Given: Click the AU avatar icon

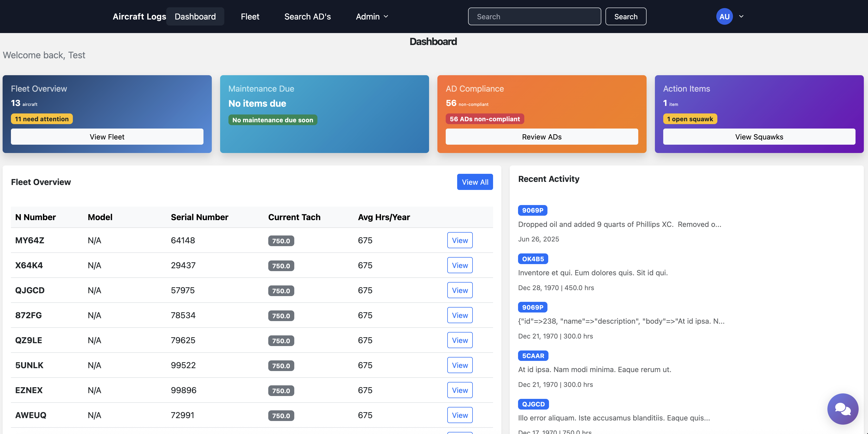Looking at the screenshot, I should [x=724, y=16].
